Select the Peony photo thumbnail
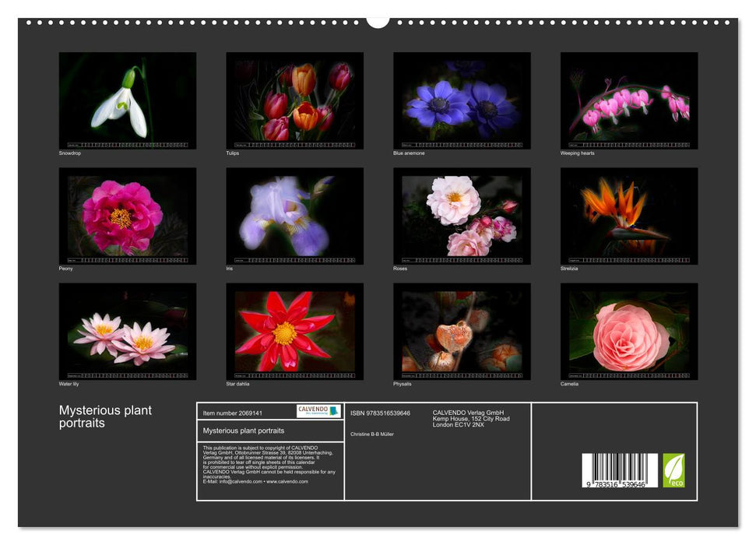Viewport: 756px width, 545px height. tap(127, 215)
